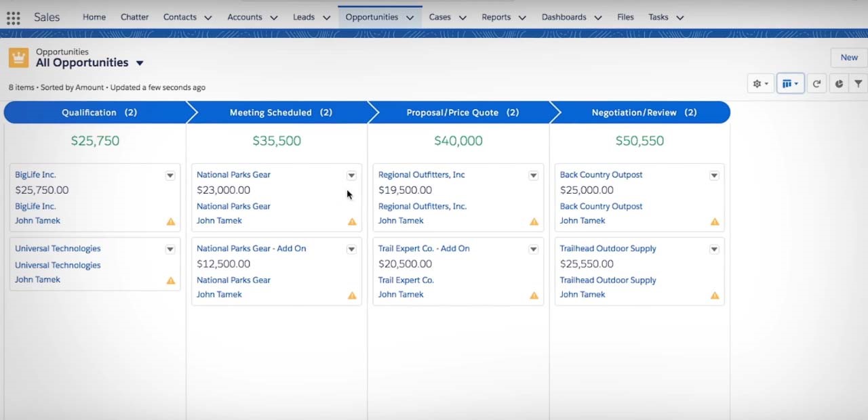868x420 pixels.
Task: Open the list view settings gear
Action: [760, 84]
